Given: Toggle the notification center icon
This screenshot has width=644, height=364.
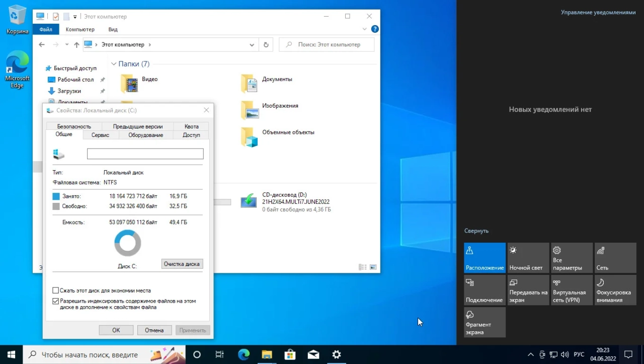Looking at the screenshot, I should click(x=628, y=354).
